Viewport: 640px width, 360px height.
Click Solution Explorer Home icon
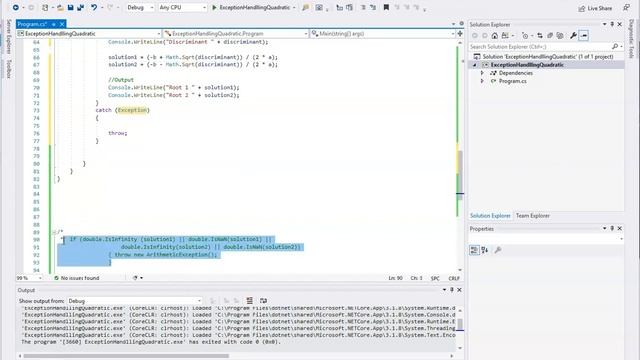click(x=495, y=36)
